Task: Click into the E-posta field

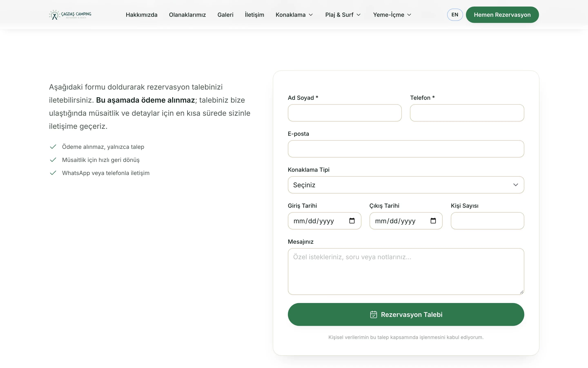Action: [406, 149]
